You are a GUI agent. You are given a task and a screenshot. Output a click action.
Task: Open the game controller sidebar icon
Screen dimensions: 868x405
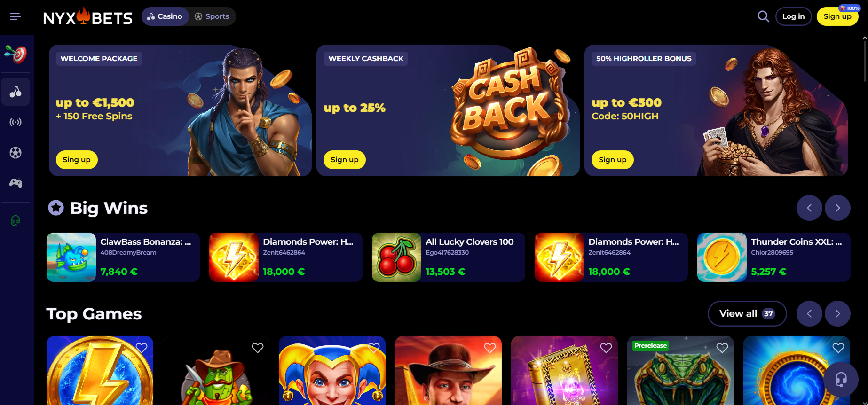pos(16,183)
